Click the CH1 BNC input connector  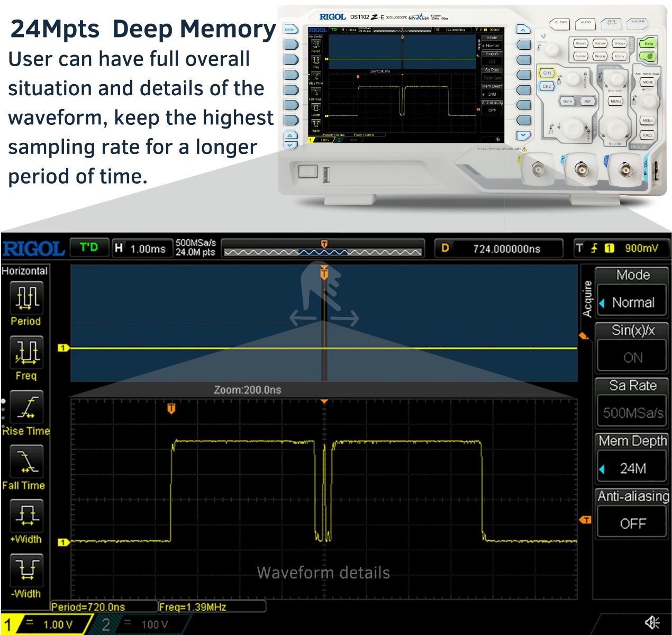coord(538,169)
